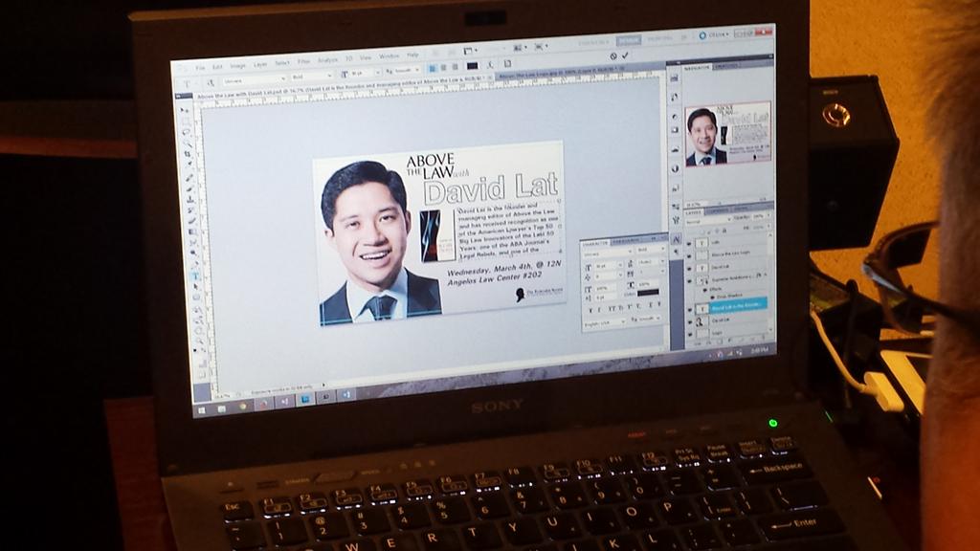Click the center text alignment icon

click(444, 68)
